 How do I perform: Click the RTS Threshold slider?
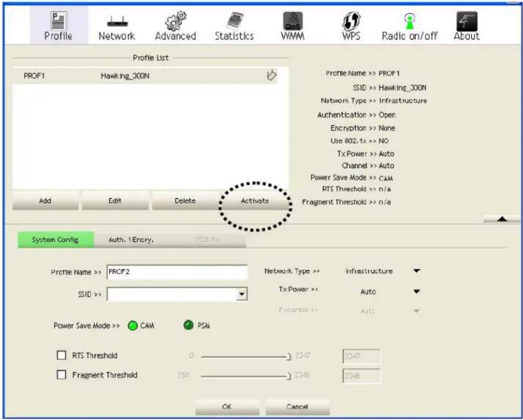click(x=246, y=356)
